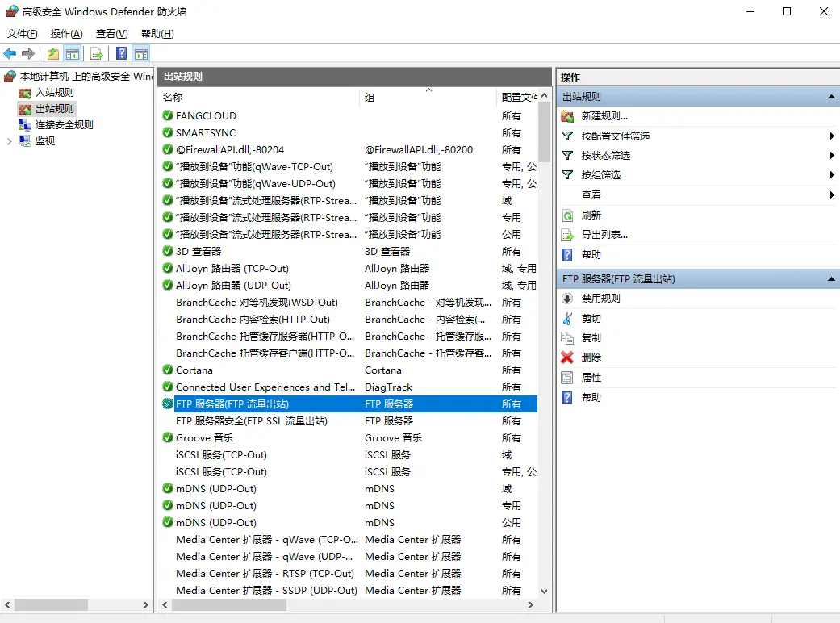Viewport: 840px width, 623px height.
Task: Select the @FirewallAPI.dll,-80204 rule
Action: (x=349, y=150)
